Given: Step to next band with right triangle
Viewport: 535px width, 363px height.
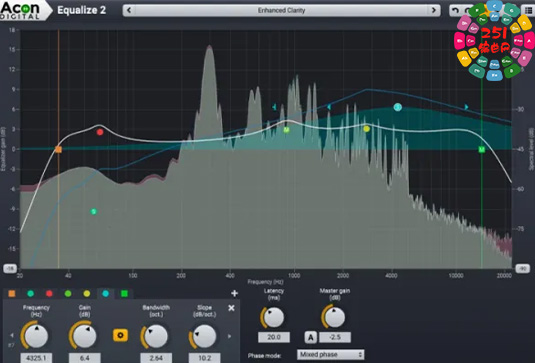Looking at the screenshot, I should point(230,336).
